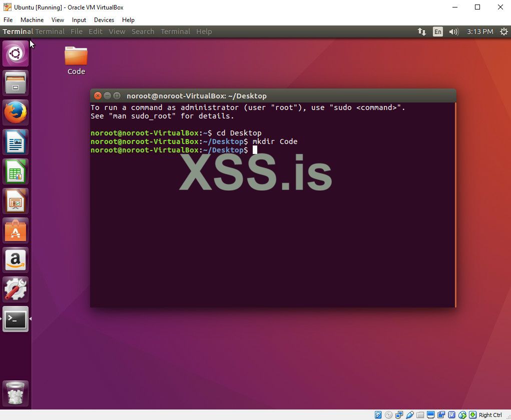Open the Trash in launcher
Image resolution: width=511 pixels, height=420 pixels.
tap(16, 393)
